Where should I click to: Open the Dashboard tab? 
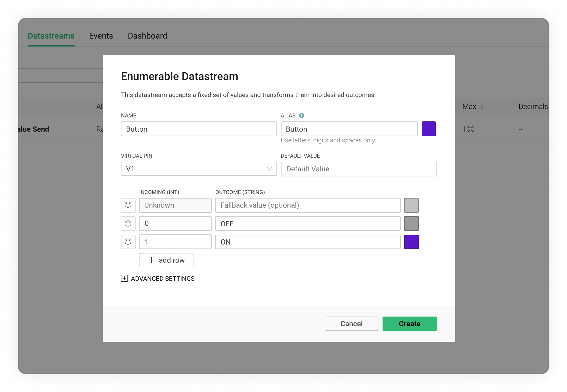(x=147, y=36)
